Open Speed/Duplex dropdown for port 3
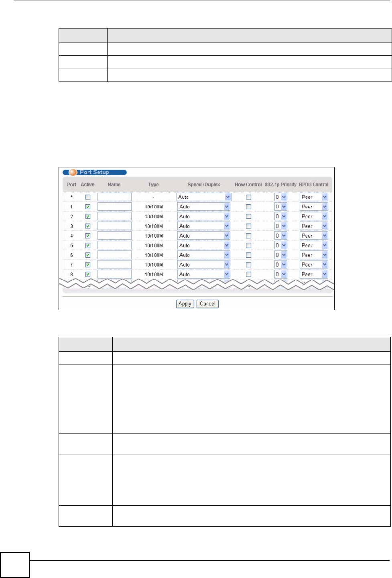The width and height of the screenshot is (392, 578). (204, 226)
